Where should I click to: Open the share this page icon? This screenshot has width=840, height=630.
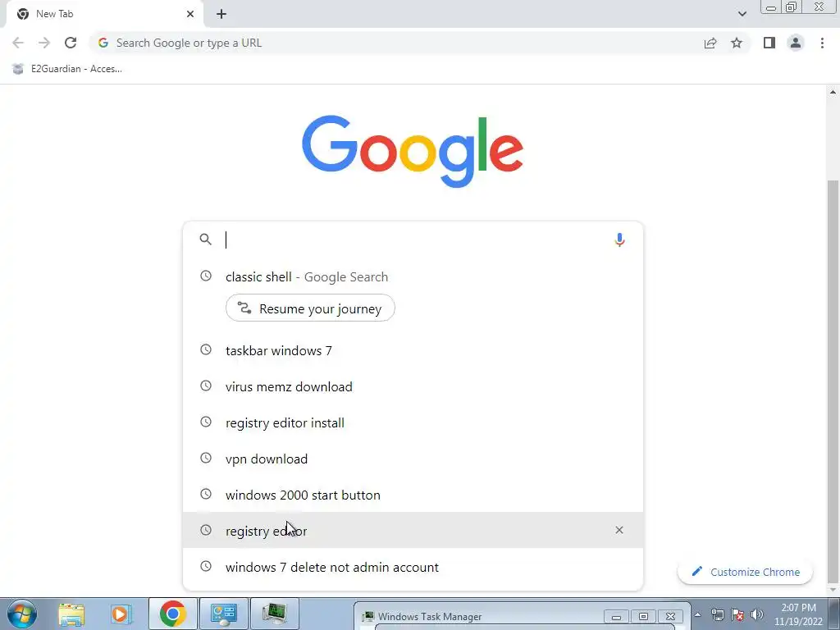(710, 43)
